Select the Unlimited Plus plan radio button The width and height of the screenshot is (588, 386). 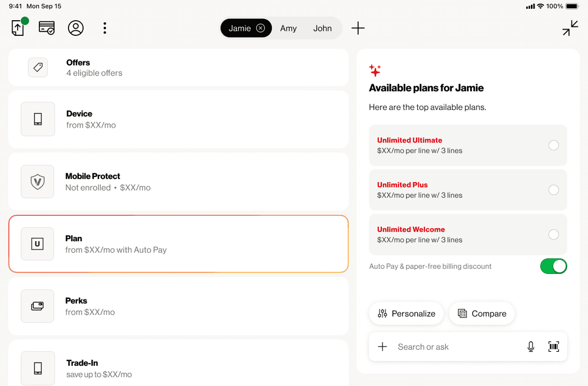pos(554,190)
